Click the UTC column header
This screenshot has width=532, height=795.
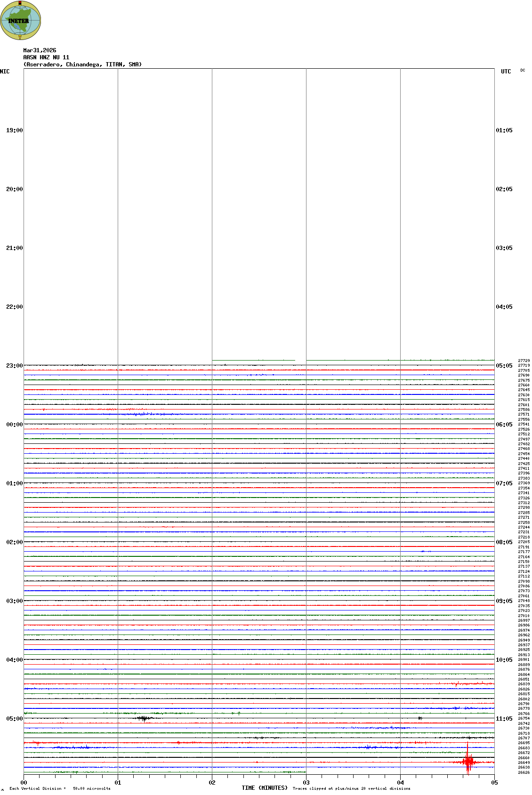(x=506, y=72)
